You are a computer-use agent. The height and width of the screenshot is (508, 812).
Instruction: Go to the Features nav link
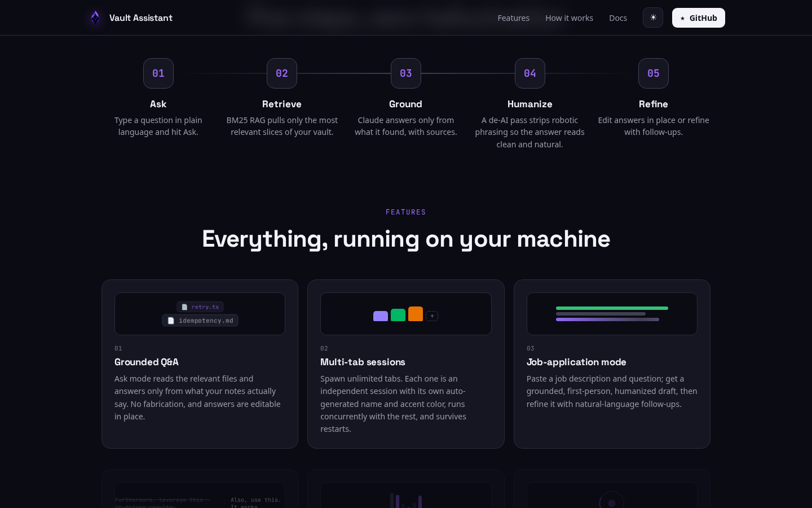coord(513,18)
